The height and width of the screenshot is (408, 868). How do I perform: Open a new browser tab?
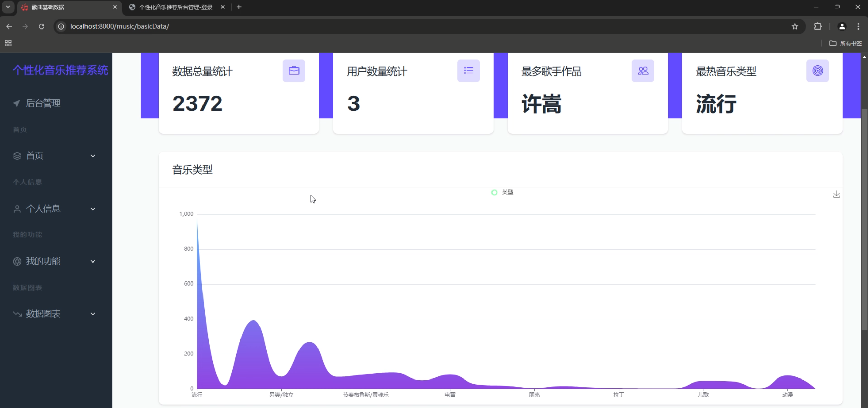(239, 7)
